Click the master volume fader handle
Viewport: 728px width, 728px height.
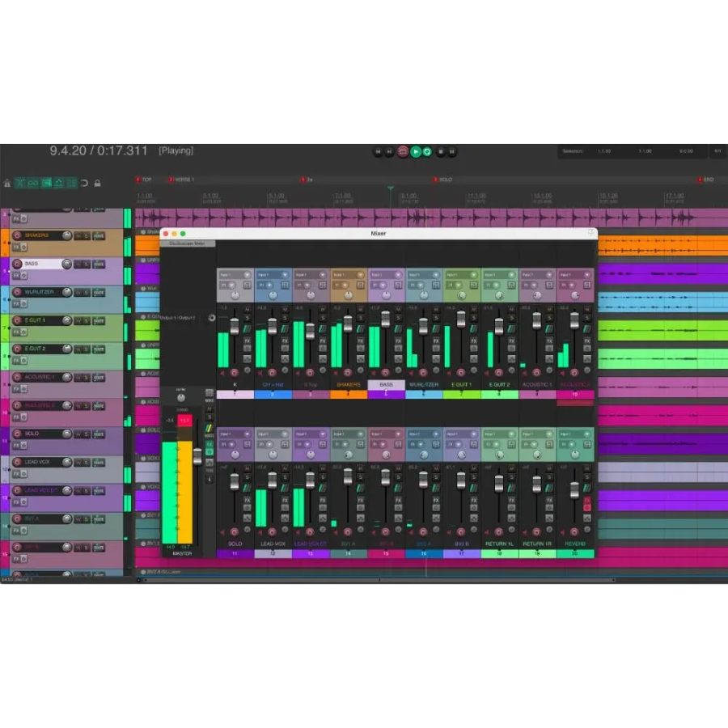(x=197, y=456)
